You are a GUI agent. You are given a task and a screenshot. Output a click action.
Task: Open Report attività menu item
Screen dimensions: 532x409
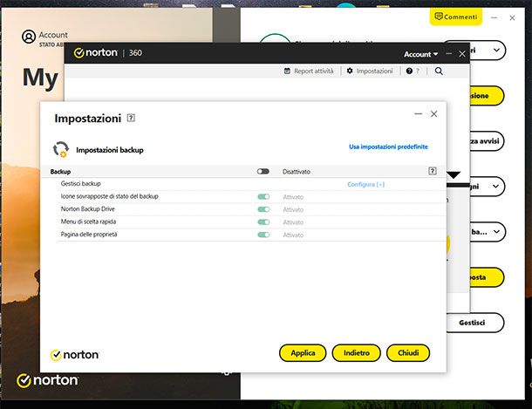[309, 71]
